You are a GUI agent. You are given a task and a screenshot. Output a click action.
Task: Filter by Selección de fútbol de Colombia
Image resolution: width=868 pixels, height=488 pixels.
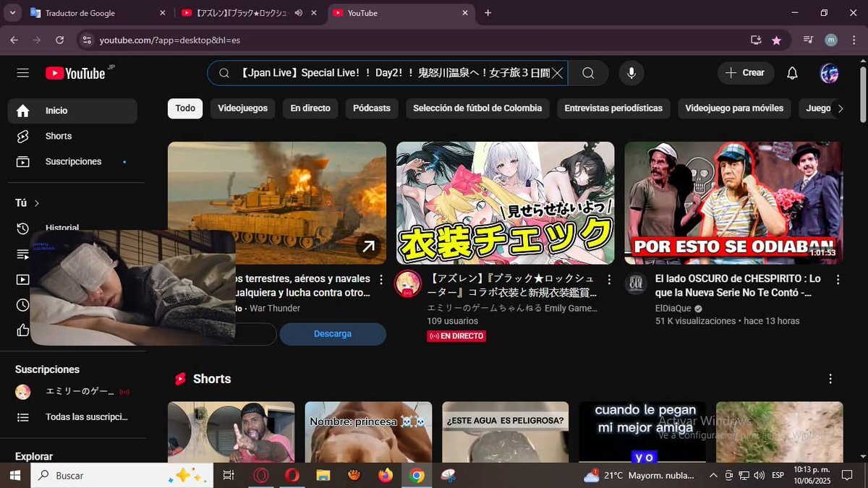pos(477,108)
